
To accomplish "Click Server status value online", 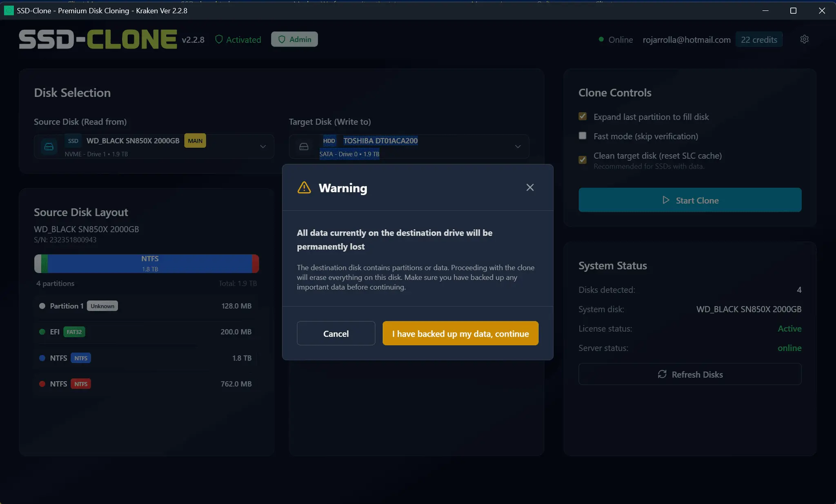I will coord(789,348).
